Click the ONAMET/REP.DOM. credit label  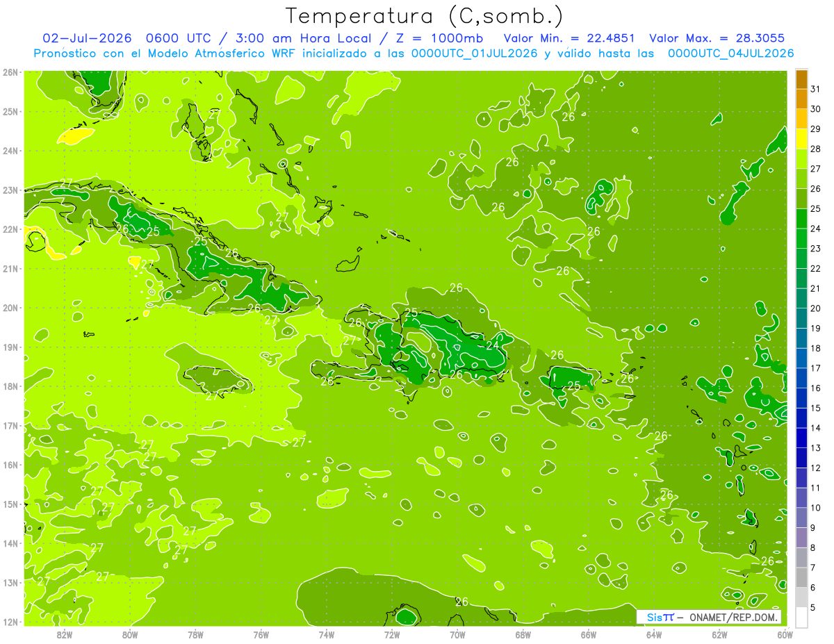pyautogui.click(x=735, y=617)
